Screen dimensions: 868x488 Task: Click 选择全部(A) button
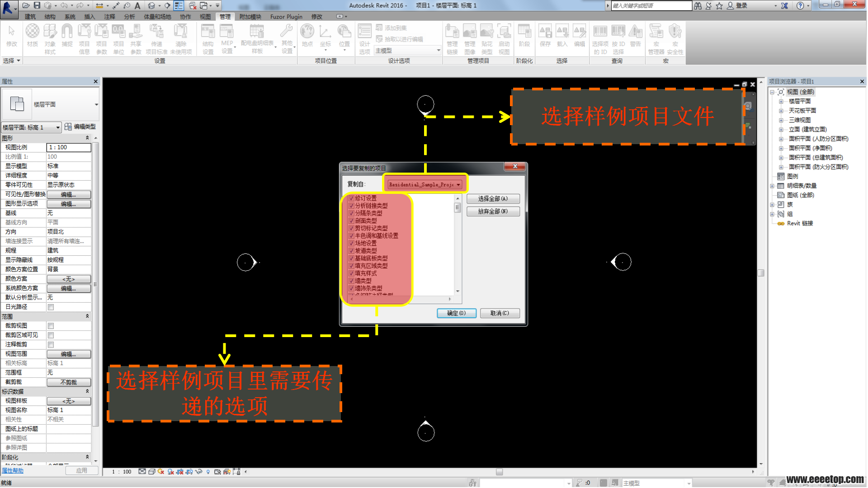[x=493, y=199]
